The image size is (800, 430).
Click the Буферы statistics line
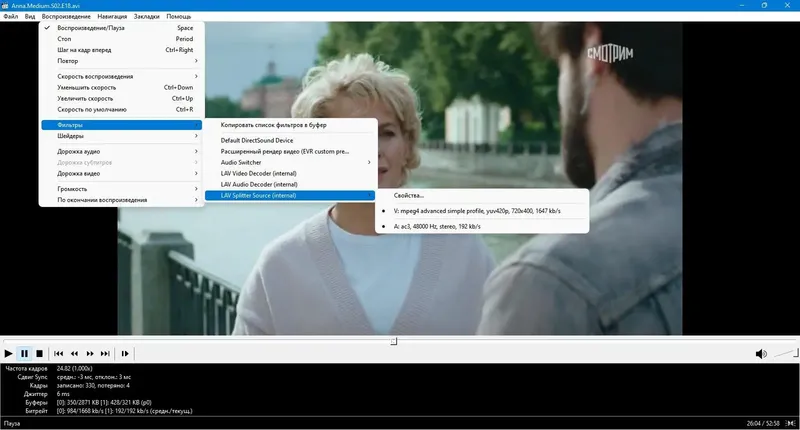point(88,402)
